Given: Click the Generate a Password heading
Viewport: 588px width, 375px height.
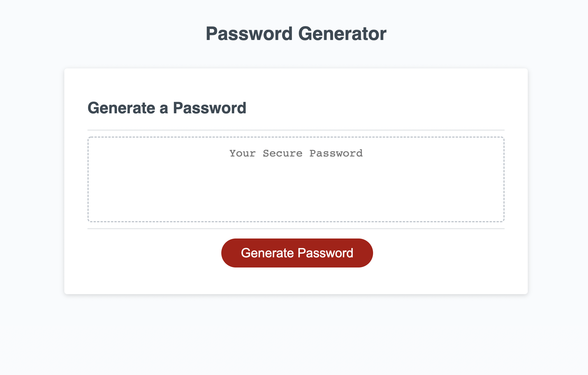Looking at the screenshot, I should pyautogui.click(x=167, y=108).
